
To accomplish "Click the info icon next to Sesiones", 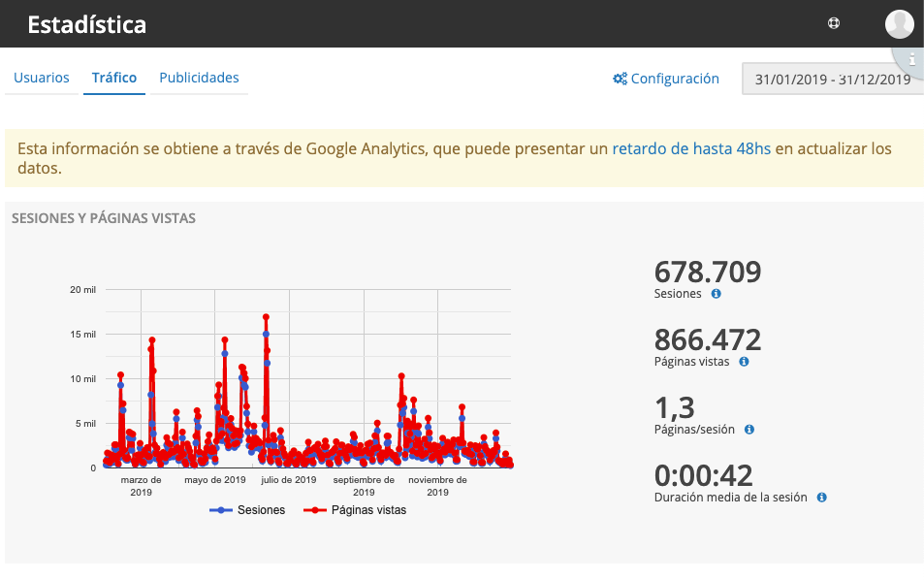I will [x=716, y=294].
